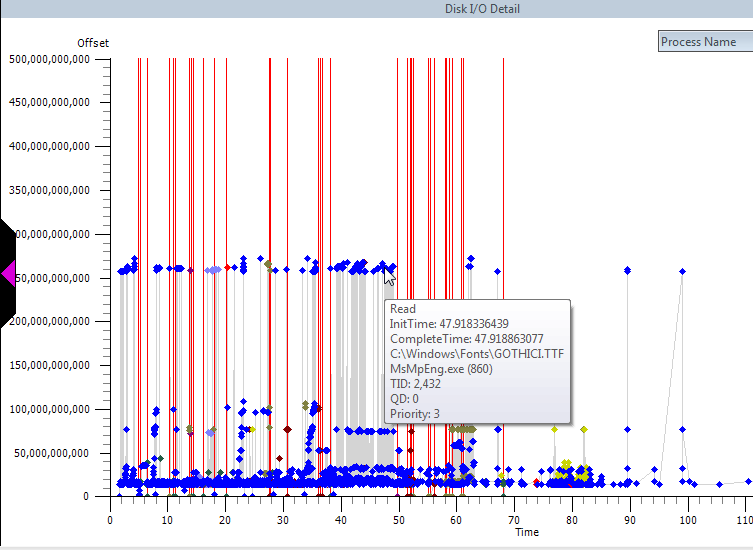The height and width of the screenshot is (550, 753).
Task: Open the Process Name dropdown
Action: click(705, 42)
